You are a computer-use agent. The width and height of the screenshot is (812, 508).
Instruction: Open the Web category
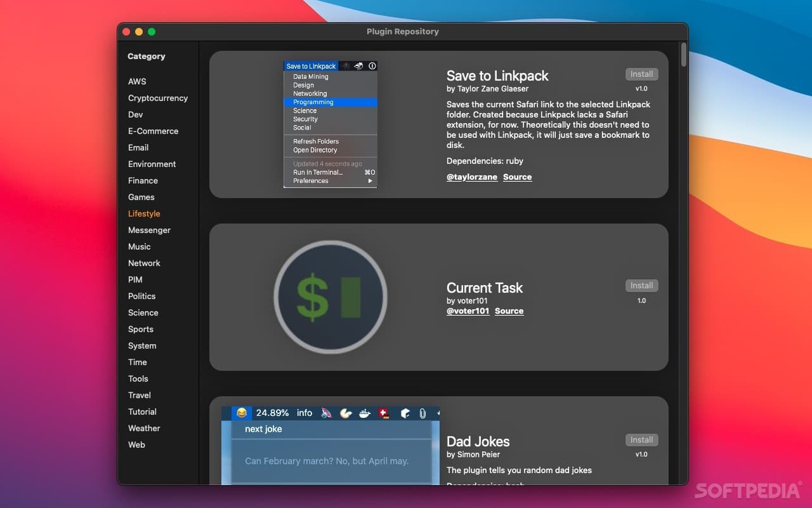(x=136, y=444)
